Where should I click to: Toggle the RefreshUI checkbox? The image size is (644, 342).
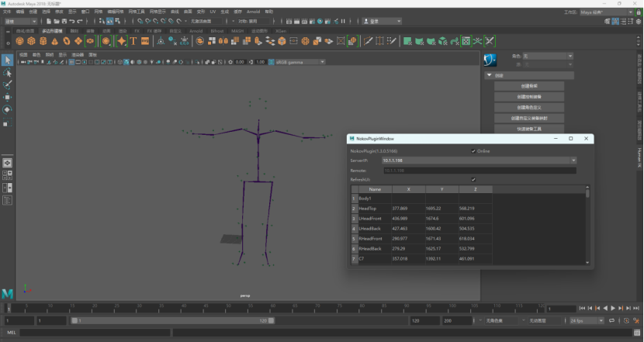click(473, 179)
